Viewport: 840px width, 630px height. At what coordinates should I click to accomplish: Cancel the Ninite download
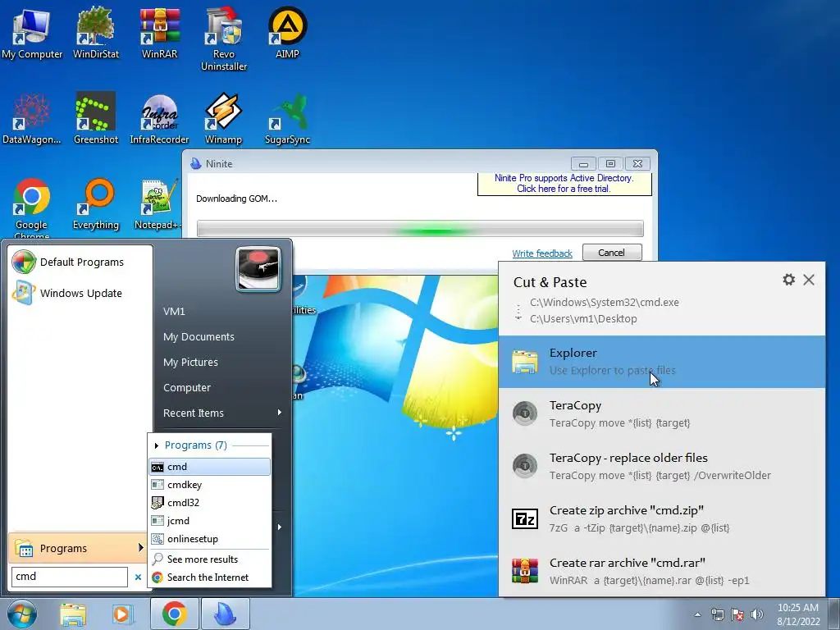click(612, 253)
